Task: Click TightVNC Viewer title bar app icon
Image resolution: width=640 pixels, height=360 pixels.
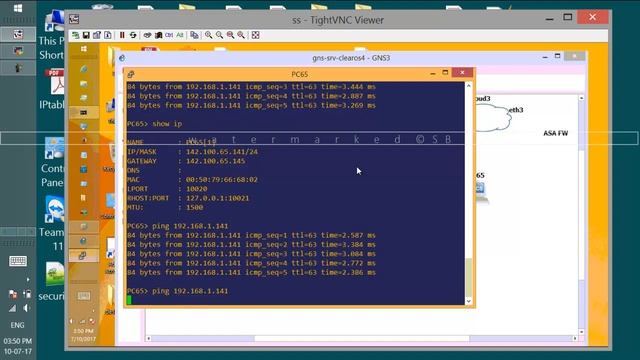Action: tap(74, 19)
